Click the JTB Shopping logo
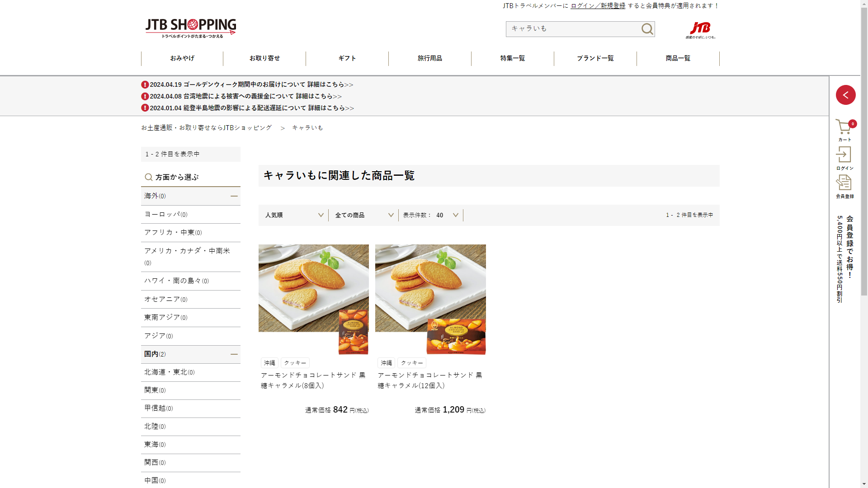Viewport: 868px width, 488px height. [190, 28]
